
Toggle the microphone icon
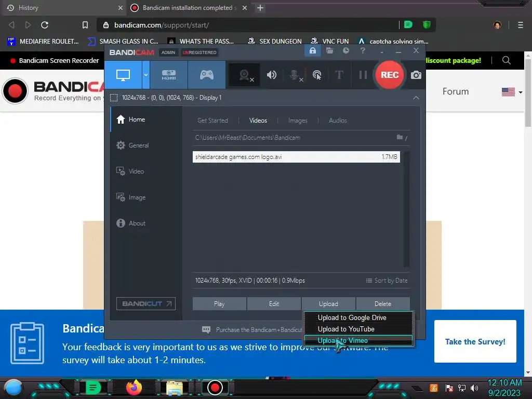point(295,75)
